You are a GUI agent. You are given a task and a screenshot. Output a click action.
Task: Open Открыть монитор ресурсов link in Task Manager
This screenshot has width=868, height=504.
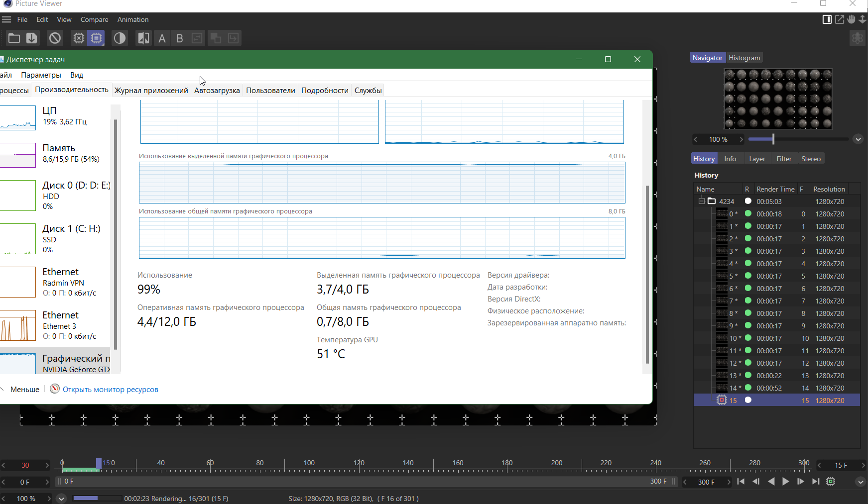110,389
